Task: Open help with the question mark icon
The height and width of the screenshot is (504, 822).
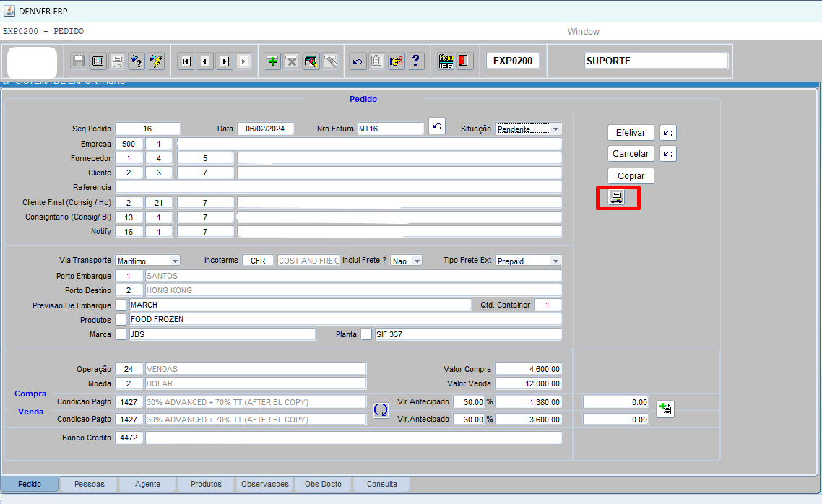Action: (416, 61)
